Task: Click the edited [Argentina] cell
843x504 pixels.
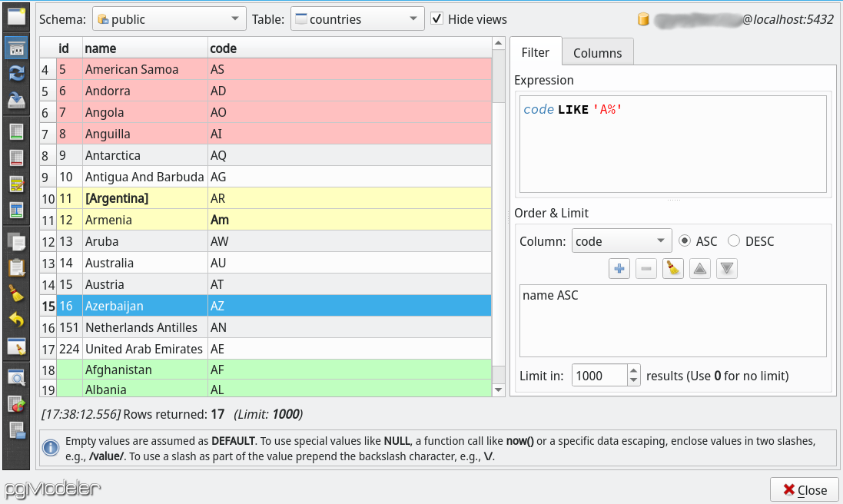Action: 145,198
